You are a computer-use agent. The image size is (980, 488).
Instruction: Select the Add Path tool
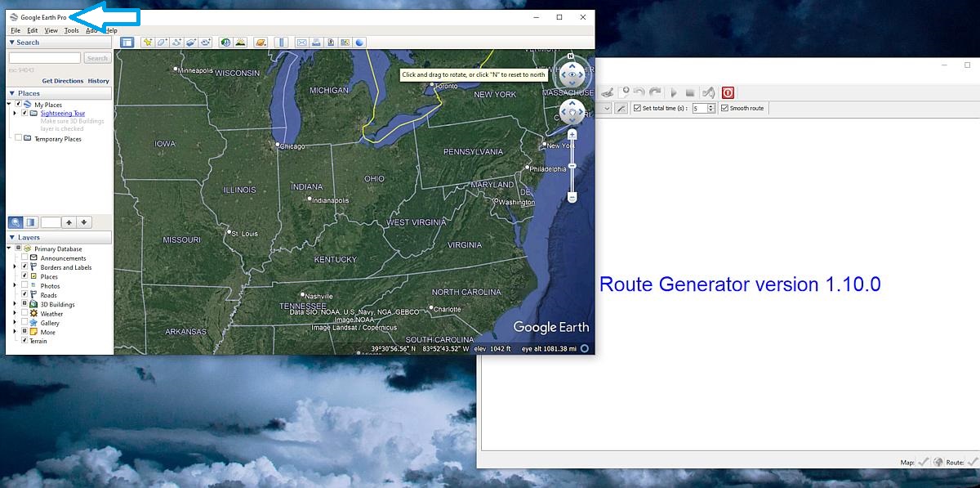(x=176, y=43)
